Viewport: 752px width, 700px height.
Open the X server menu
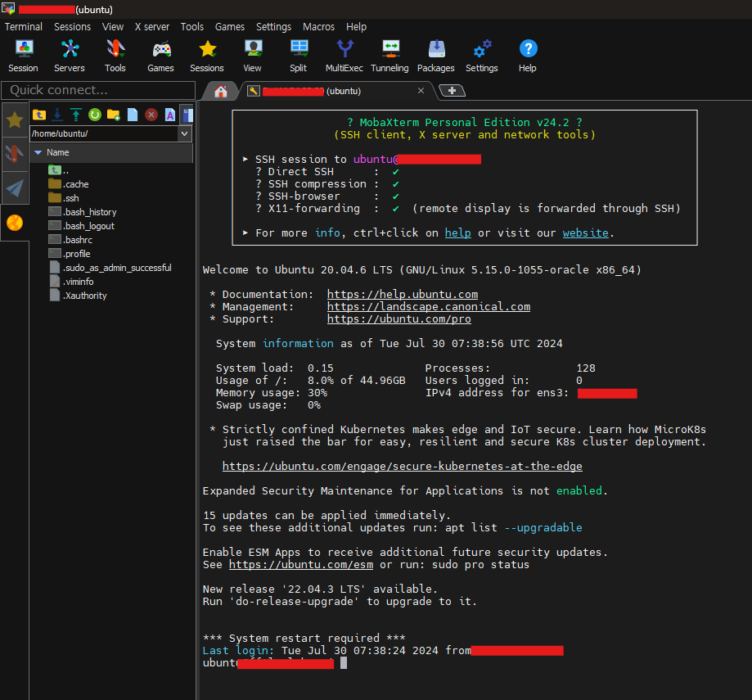click(x=152, y=27)
